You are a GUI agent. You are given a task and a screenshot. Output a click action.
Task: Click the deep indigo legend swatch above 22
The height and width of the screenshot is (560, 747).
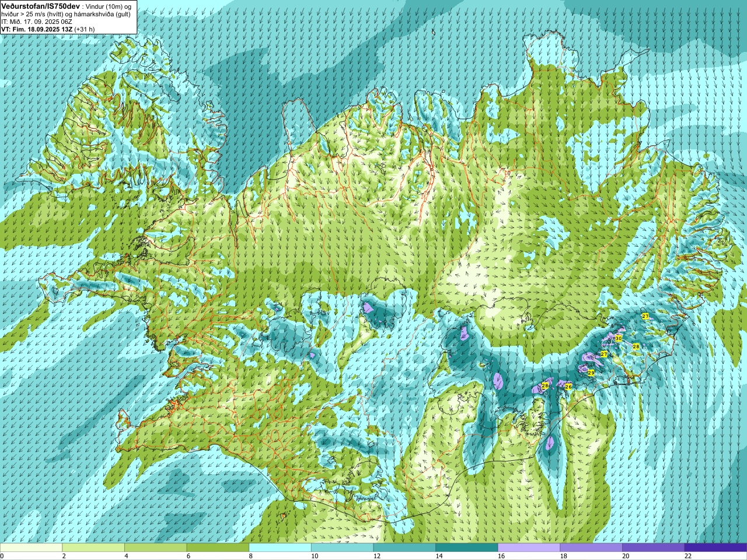tap(715, 548)
